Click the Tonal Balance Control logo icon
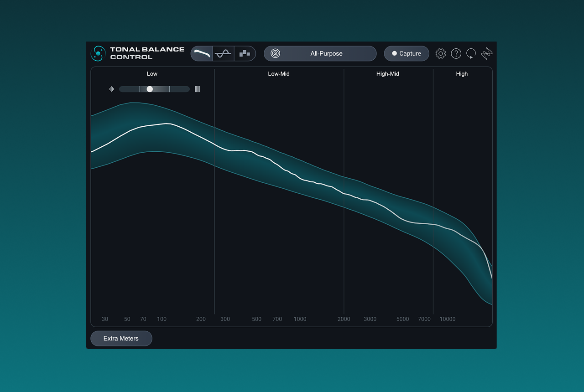 [98, 53]
